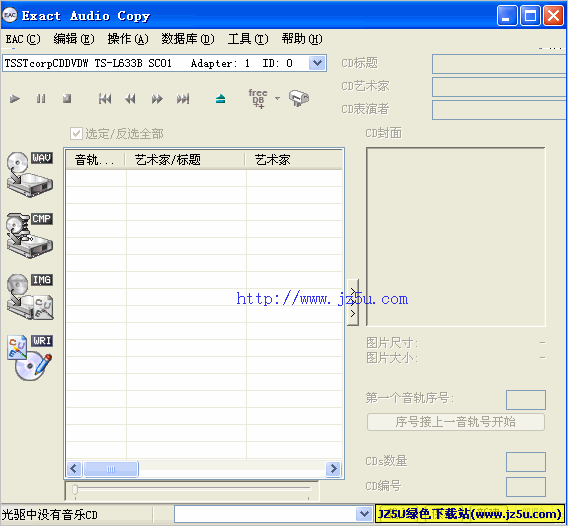Skip to next track button

pyautogui.click(x=183, y=99)
